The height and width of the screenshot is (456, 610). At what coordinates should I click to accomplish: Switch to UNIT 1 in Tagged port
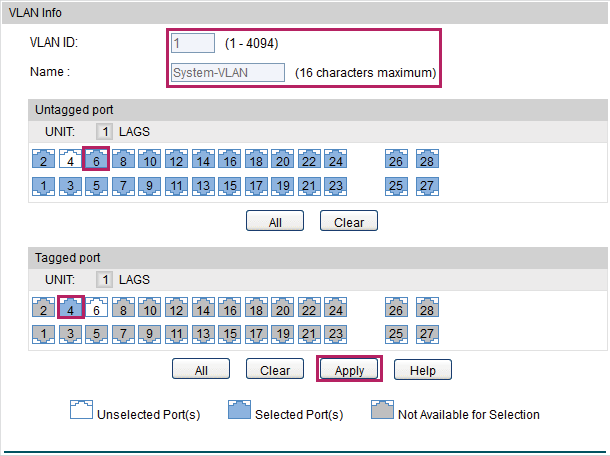(x=105, y=280)
